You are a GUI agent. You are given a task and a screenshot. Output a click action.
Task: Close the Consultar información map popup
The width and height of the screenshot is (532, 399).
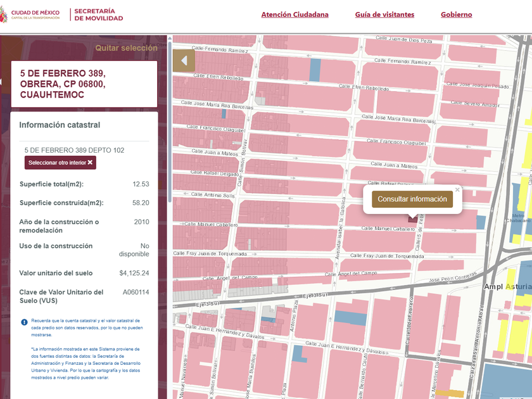pyautogui.click(x=457, y=189)
